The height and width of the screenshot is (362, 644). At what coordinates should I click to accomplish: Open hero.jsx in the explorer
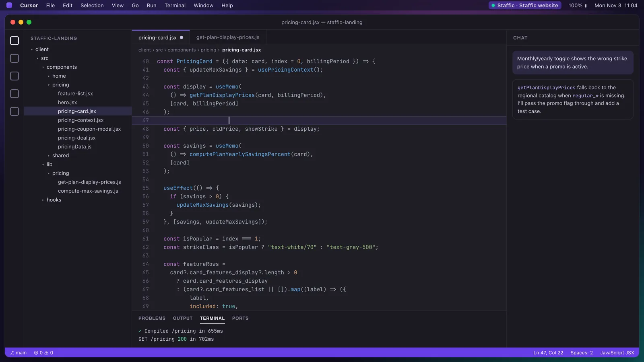click(78, 103)
